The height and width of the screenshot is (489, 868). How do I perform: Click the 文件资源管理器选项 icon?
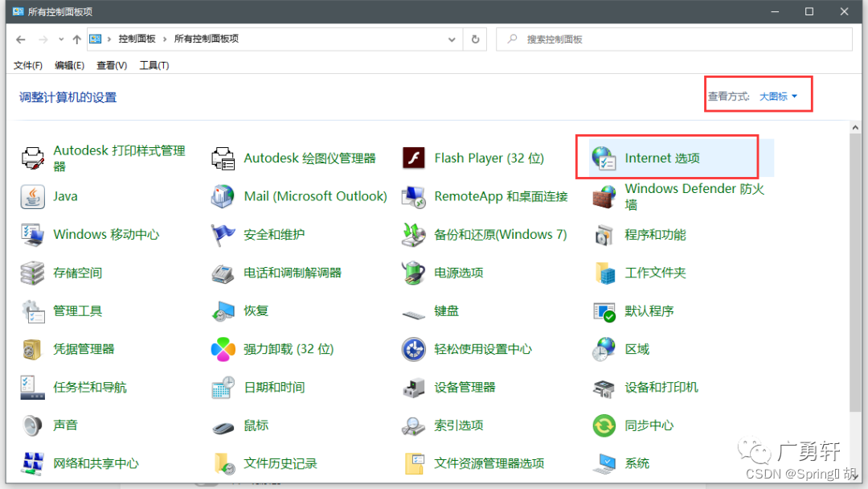click(x=414, y=463)
